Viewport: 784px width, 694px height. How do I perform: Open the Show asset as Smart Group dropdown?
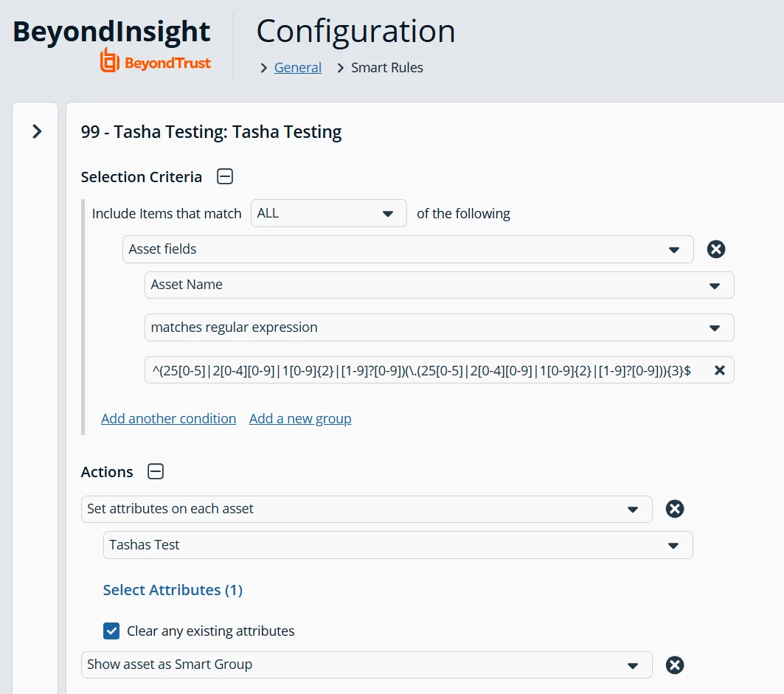point(367,664)
